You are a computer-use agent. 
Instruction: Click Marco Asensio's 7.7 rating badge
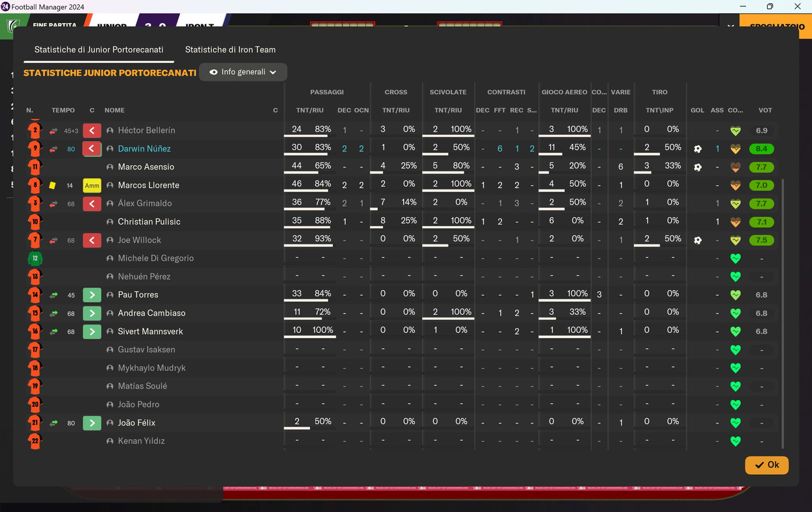(761, 167)
